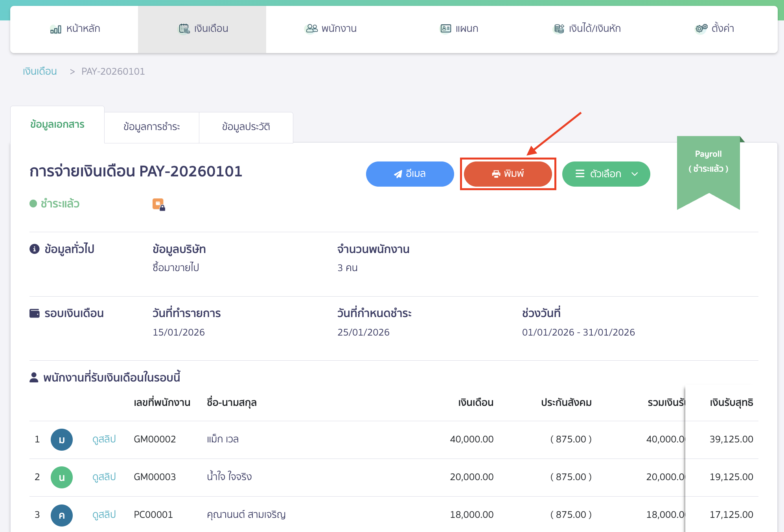The image size is (784, 532).
Task: Expand the ตัวเลือก options dropdown
Action: 605,174
